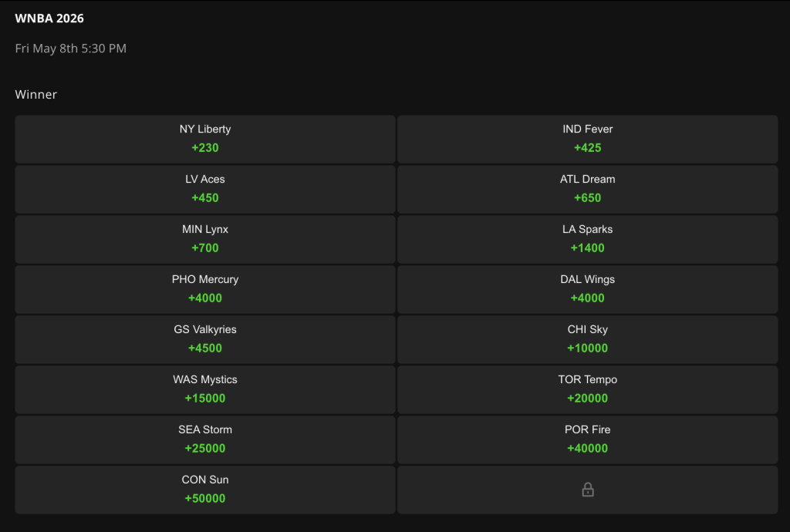Click the WNBA 2026 event title
Viewport: 790px width, 532px height.
(x=49, y=18)
